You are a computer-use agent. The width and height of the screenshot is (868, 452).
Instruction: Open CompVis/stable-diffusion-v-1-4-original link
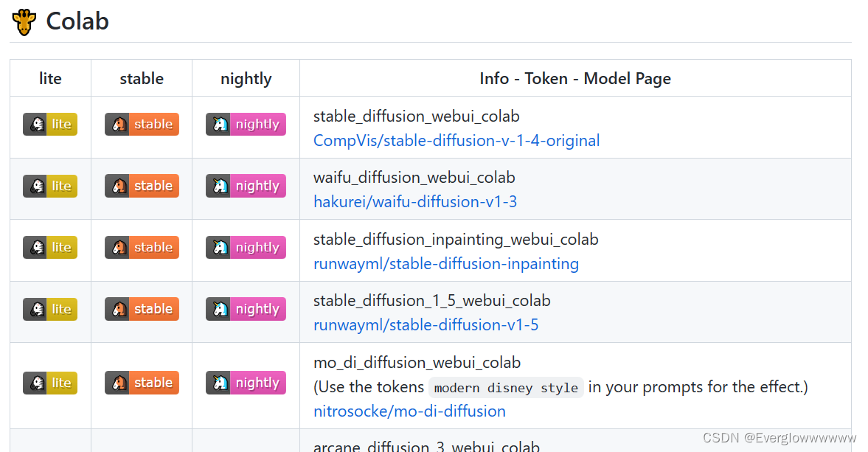click(456, 141)
